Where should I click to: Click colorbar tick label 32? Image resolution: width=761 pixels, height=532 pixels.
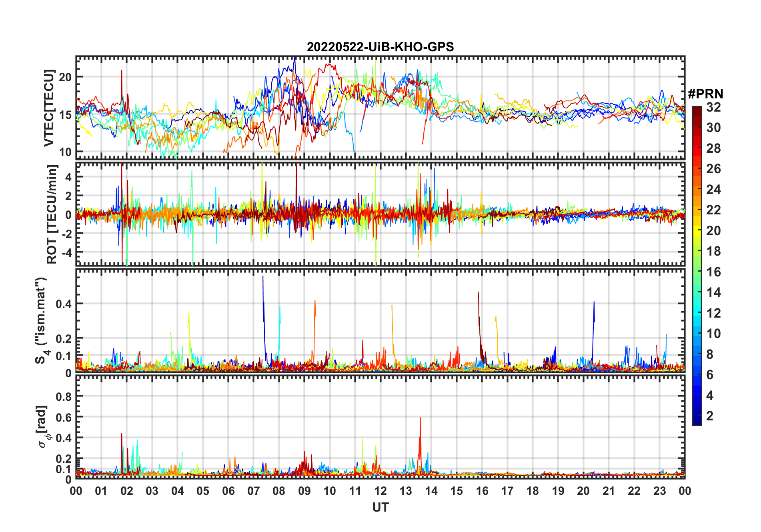713,107
